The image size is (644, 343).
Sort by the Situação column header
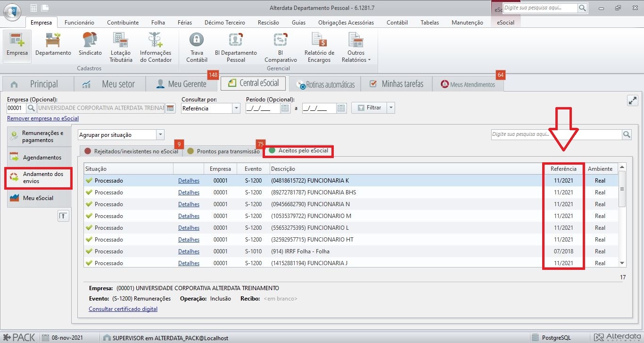(128, 168)
